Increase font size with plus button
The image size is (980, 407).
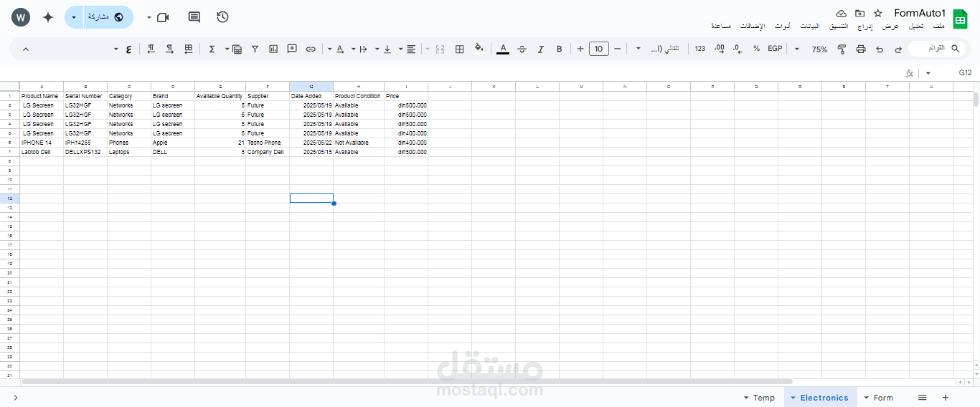tap(580, 49)
